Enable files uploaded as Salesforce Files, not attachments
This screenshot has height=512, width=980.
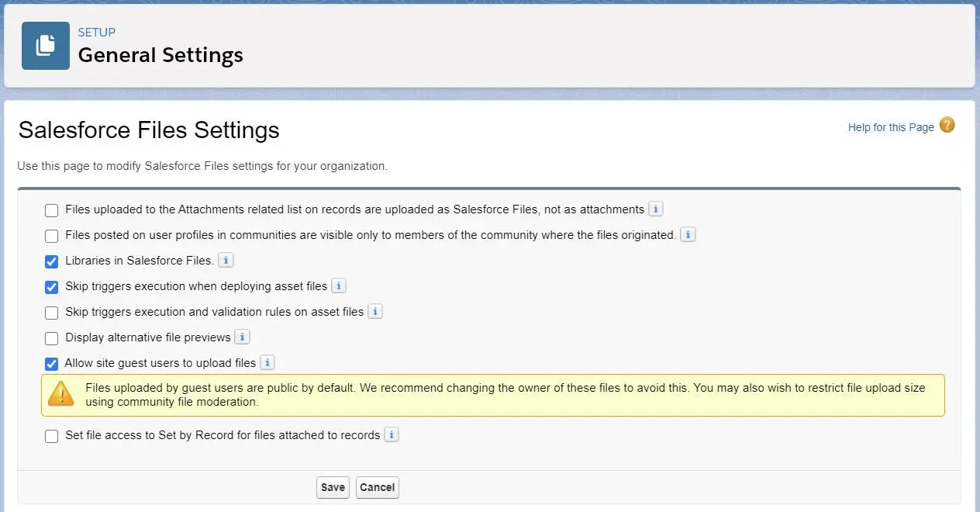coord(51,210)
